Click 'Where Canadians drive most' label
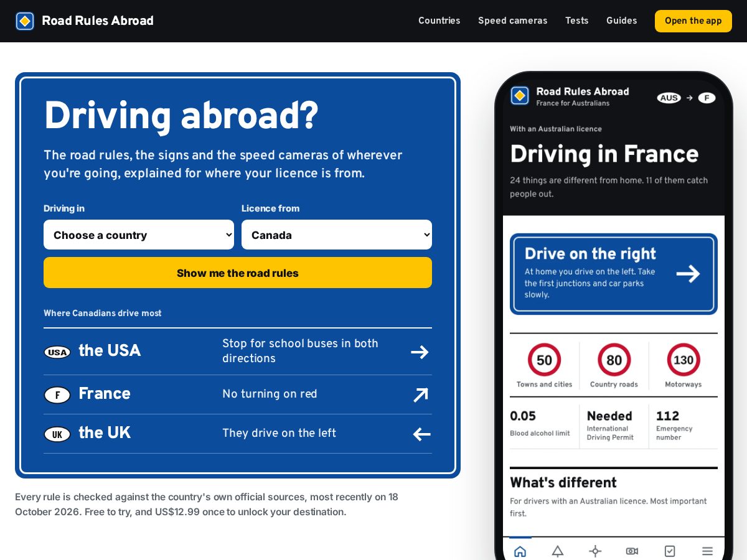 [x=103, y=313]
